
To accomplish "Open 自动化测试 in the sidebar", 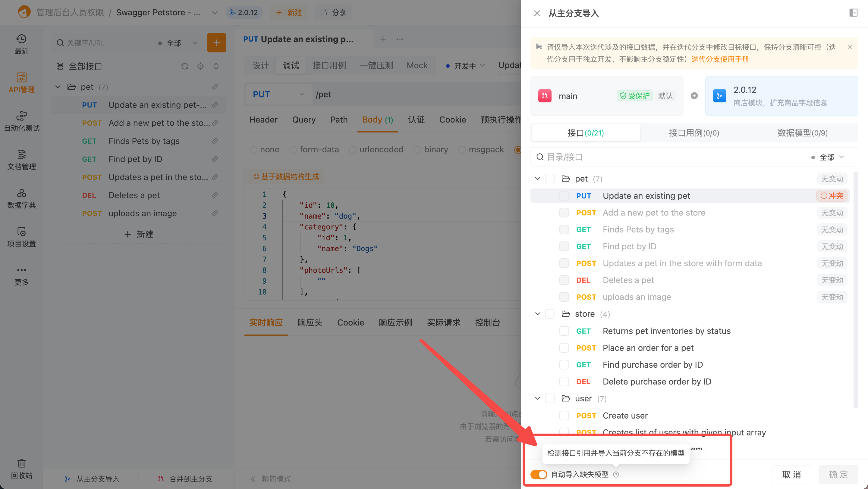I will (22, 121).
